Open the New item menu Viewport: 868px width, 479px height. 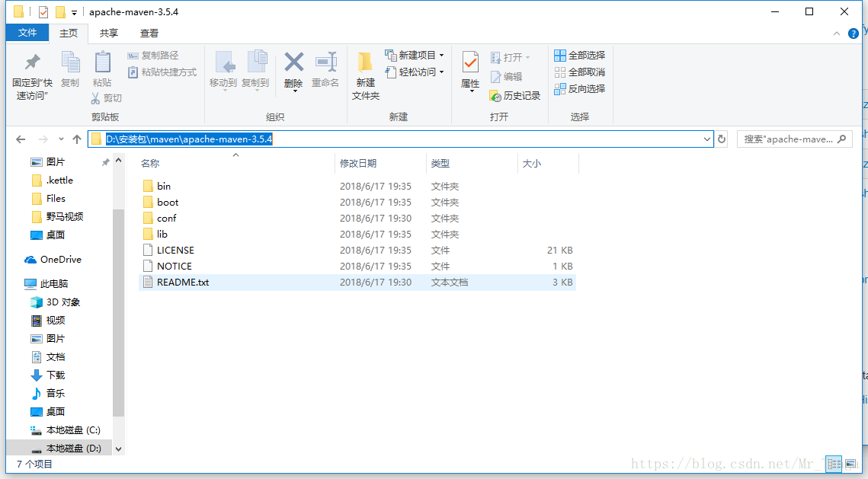414,56
